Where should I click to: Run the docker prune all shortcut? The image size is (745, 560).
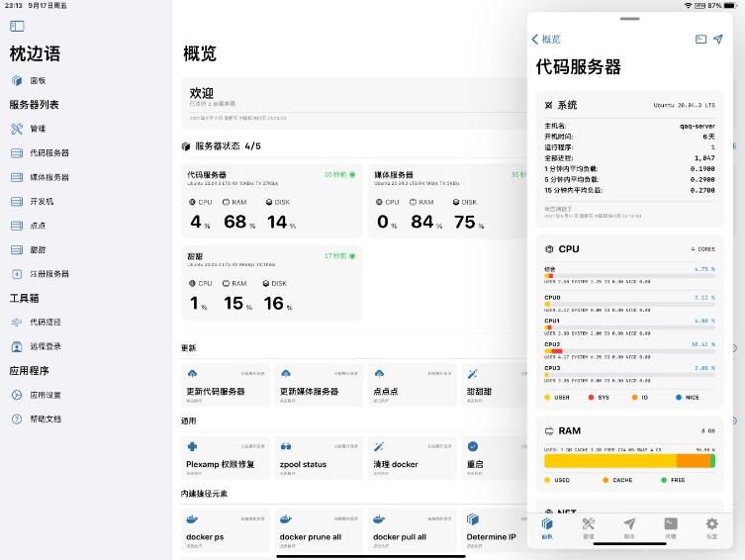(x=318, y=531)
